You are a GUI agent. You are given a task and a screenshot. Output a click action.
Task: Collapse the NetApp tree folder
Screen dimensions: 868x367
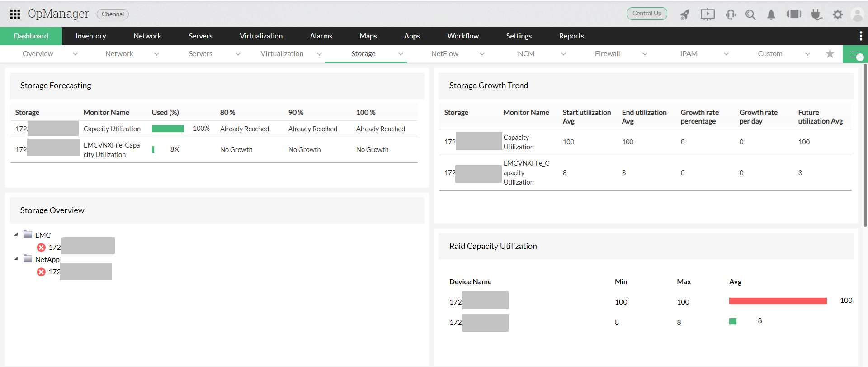pyautogui.click(x=16, y=259)
